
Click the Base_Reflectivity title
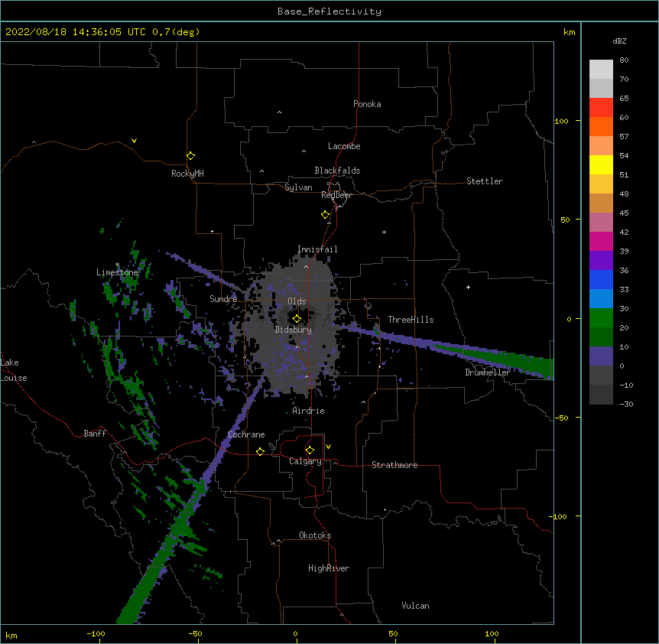329,11
